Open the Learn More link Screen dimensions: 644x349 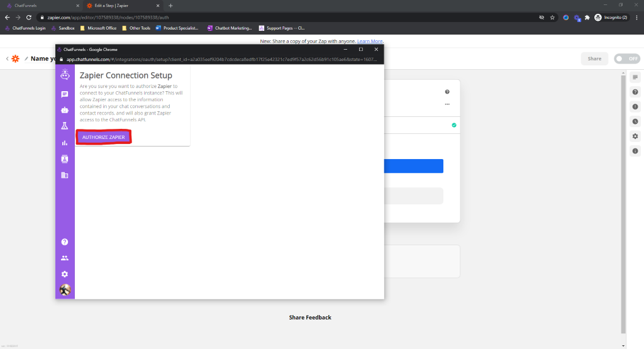click(x=370, y=41)
